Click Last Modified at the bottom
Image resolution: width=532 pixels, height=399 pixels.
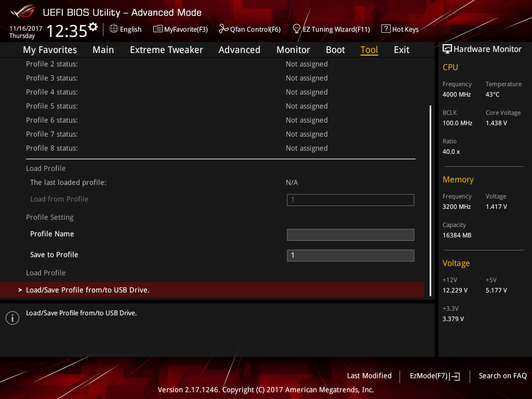pyautogui.click(x=369, y=376)
